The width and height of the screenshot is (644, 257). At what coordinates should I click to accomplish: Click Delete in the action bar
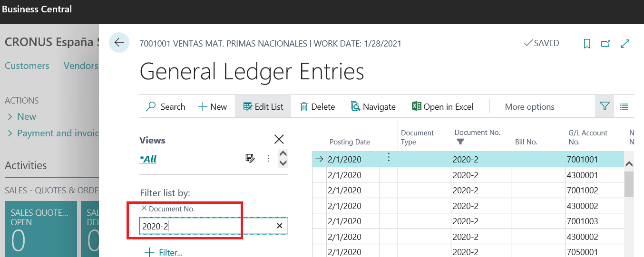pyautogui.click(x=317, y=107)
